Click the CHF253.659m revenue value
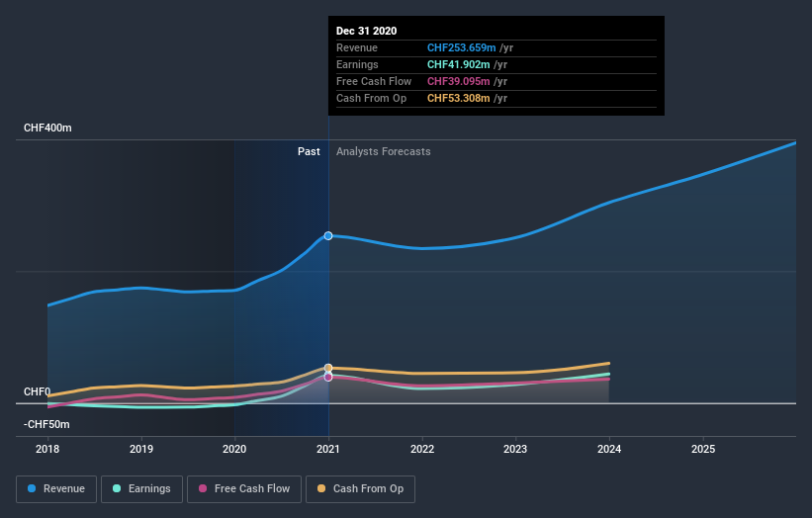812x518 pixels. (462, 47)
